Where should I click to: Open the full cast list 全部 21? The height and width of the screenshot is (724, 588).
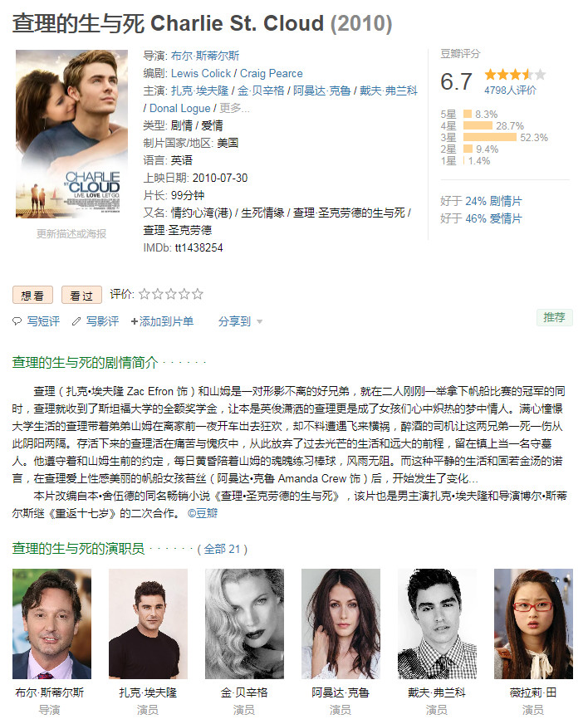(223, 549)
